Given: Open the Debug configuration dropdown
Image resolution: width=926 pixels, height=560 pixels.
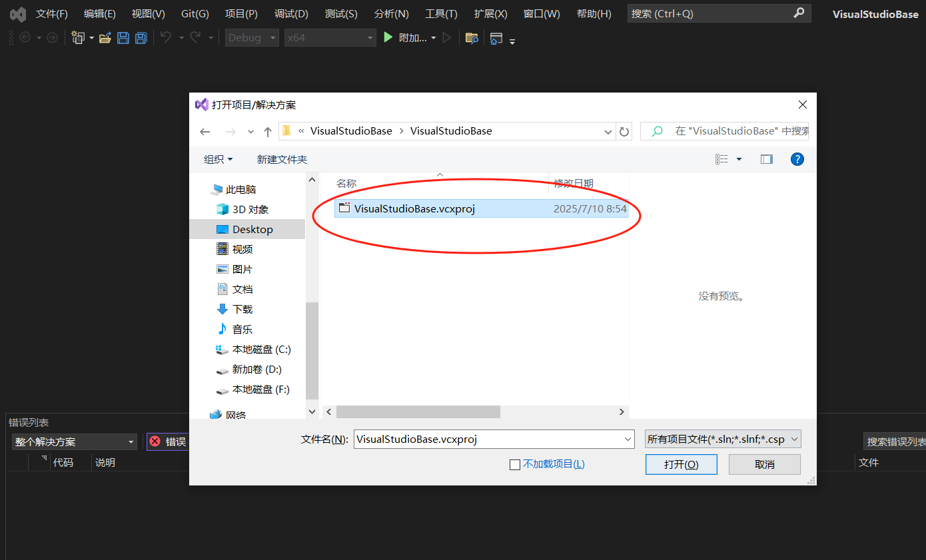Looking at the screenshot, I should tap(252, 38).
